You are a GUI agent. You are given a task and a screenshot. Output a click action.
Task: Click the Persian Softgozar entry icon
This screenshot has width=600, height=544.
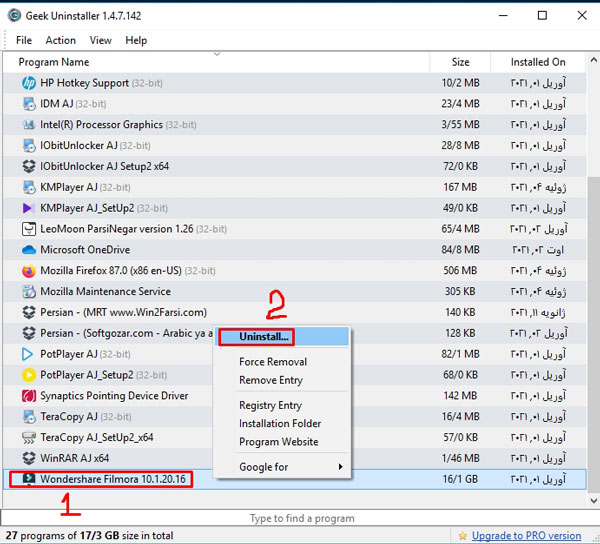[29, 333]
